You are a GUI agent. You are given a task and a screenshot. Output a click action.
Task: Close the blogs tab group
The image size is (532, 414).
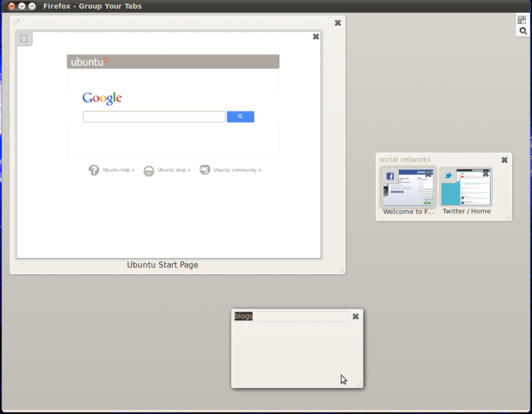point(355,316)
